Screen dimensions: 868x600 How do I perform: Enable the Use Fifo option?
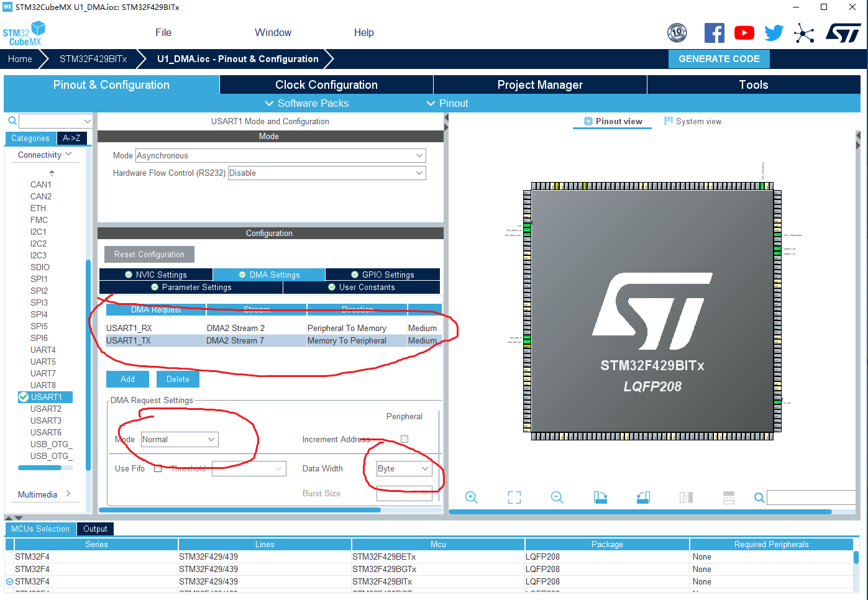(x=158, y=468)
